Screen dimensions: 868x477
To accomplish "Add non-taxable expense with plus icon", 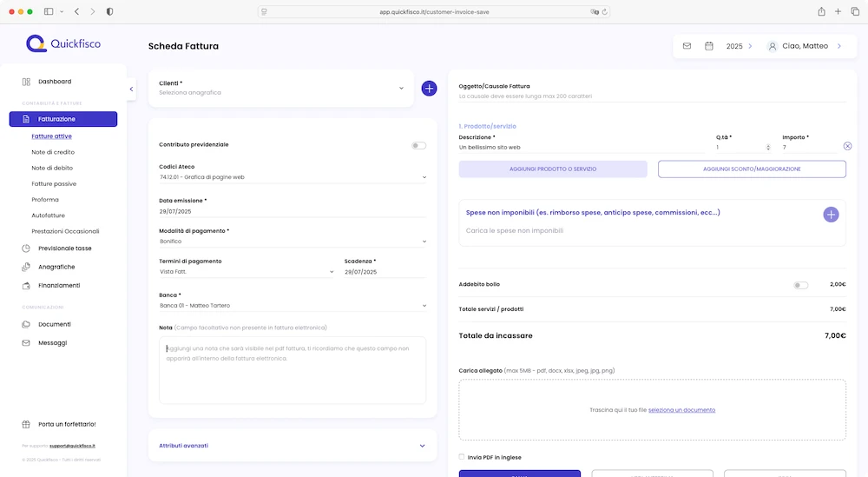I will point(830,215).
